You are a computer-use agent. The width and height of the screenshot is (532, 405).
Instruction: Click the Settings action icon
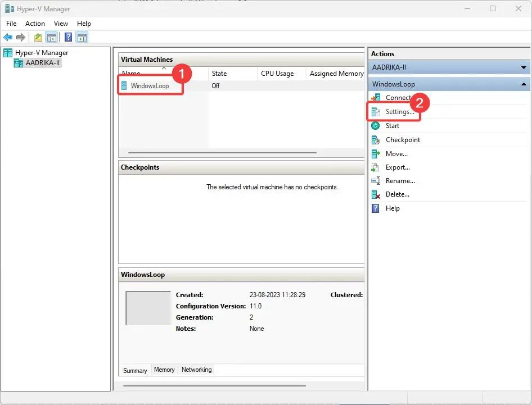pos(376,112)
